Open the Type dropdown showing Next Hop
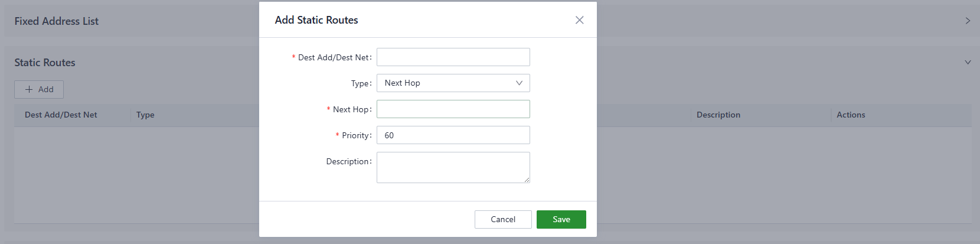980x244 pixels. tap(453, 83)
